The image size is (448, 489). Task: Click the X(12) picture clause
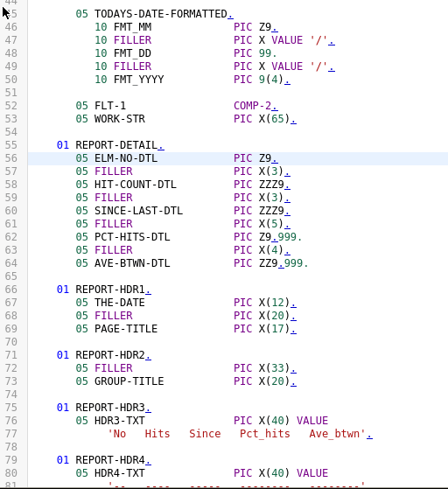pos(274,303)
